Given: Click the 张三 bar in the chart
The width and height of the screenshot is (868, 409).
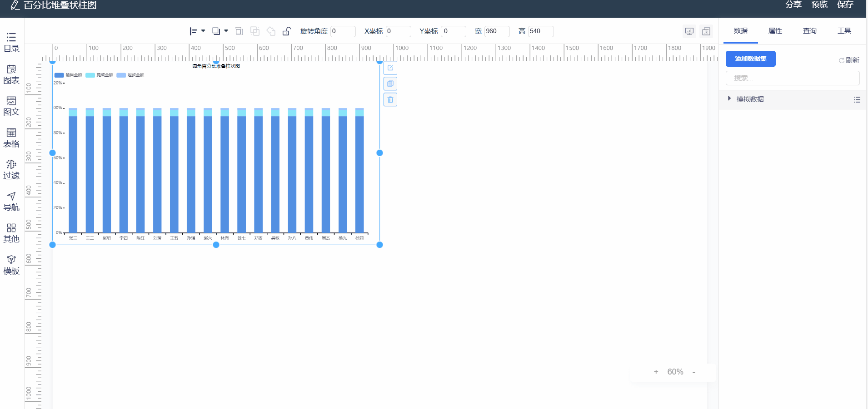Looking at the screenshot, I should 73,171.
